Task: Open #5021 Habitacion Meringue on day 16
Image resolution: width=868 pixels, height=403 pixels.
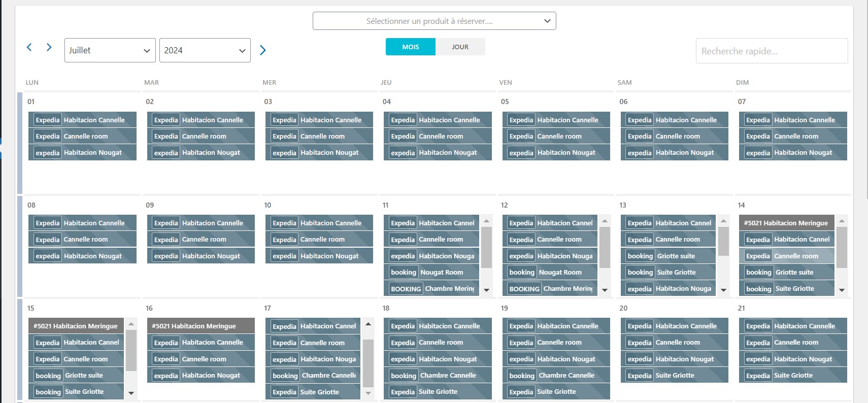Action: coord(201,326)
